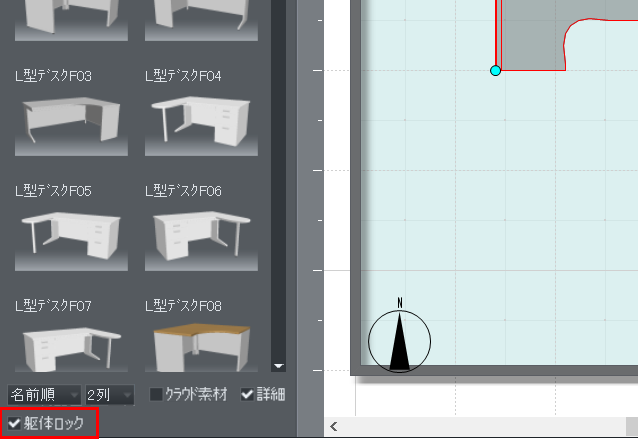Click the furniture list vertical scrollbar track
This screenshot has width=640, height=440.
coord(279,200)
